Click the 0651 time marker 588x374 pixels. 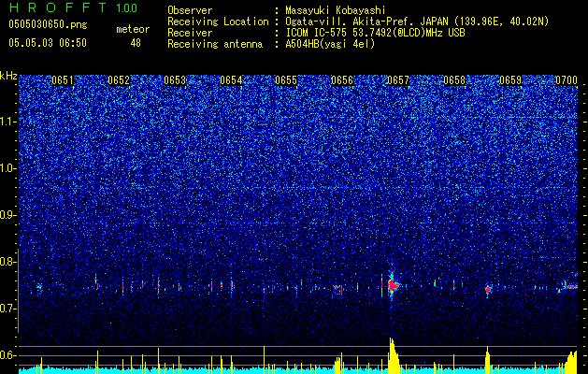point(63,80)
